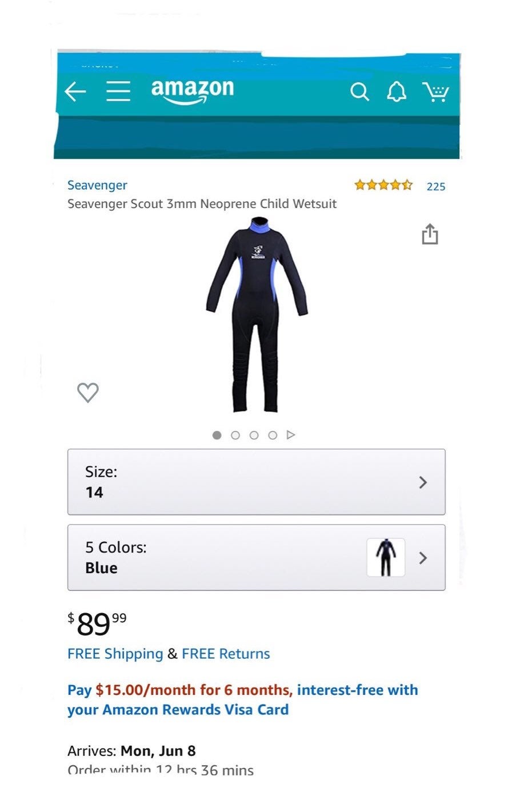Open FREE Shipping details
Screen dimensions: 512x812
tap(115, 654)
